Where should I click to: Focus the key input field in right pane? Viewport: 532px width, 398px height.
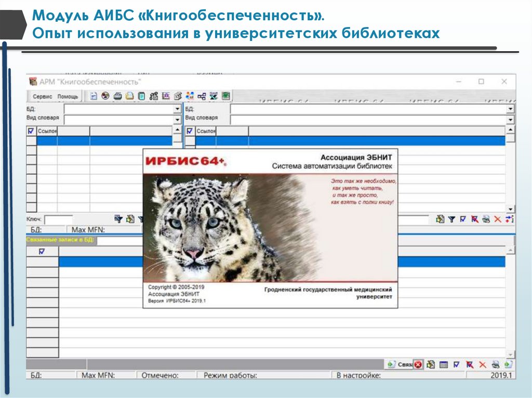(413, 219)
